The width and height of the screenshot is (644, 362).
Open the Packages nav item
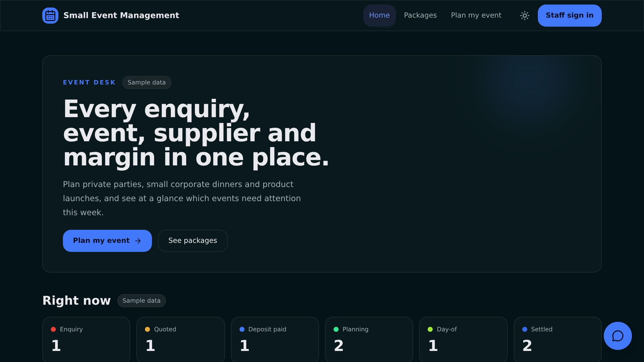(420, 16)
